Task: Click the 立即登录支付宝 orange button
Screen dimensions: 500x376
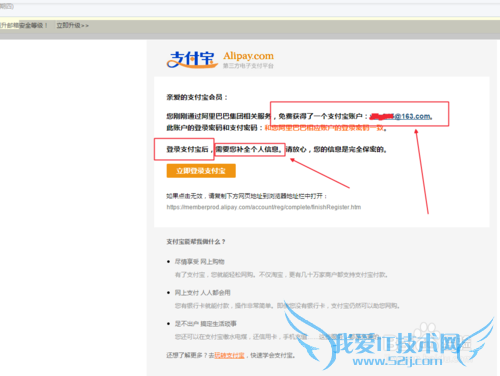Action: coord(201,171)
